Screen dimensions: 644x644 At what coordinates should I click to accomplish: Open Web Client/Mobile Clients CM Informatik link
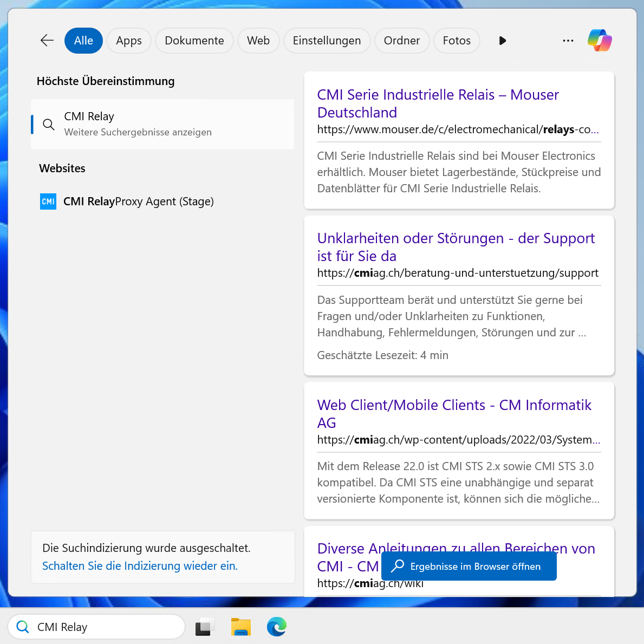pyautogui.click(x=454, y=414)
